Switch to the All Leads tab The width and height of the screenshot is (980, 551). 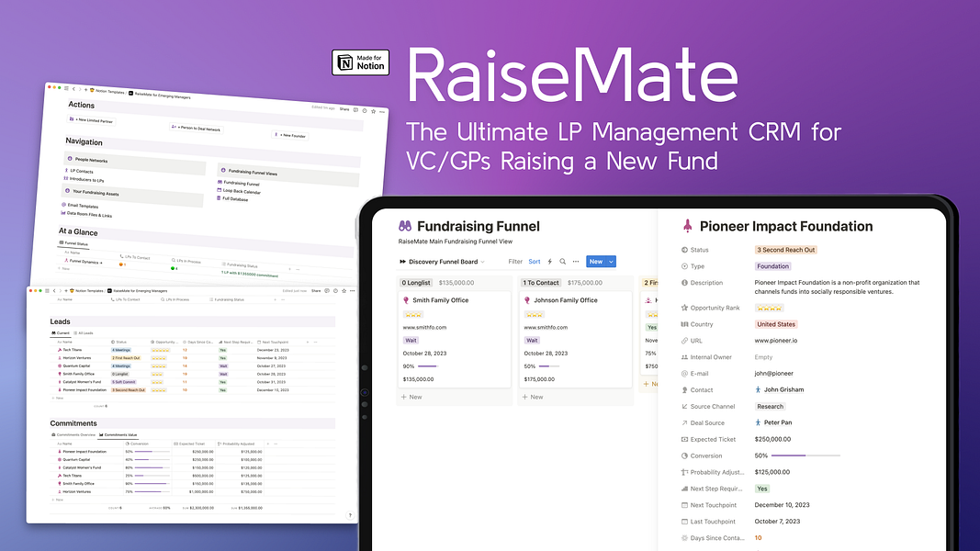coord(84,333)
